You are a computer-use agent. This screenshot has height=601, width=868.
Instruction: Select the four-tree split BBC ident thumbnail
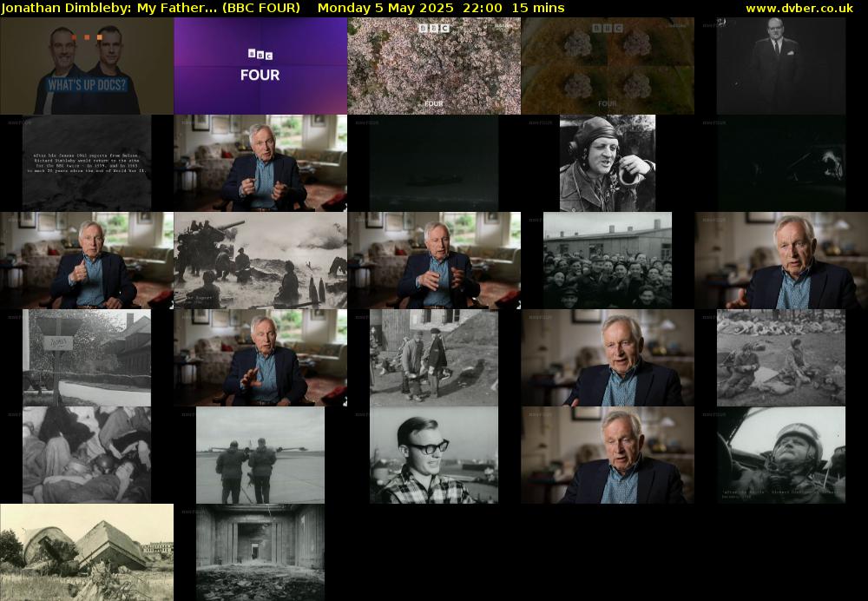click(608, 66)
